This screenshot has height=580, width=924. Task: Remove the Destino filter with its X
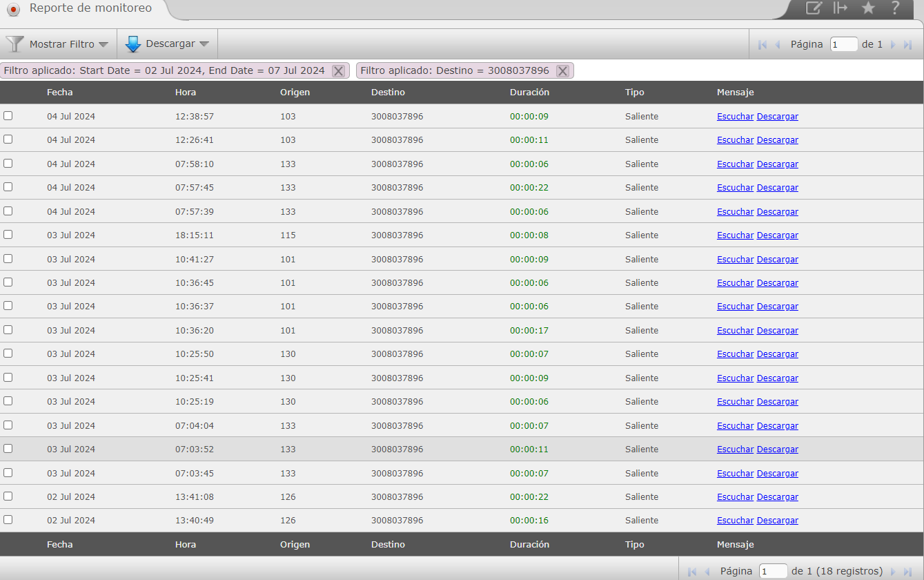[x=562, y=71]
